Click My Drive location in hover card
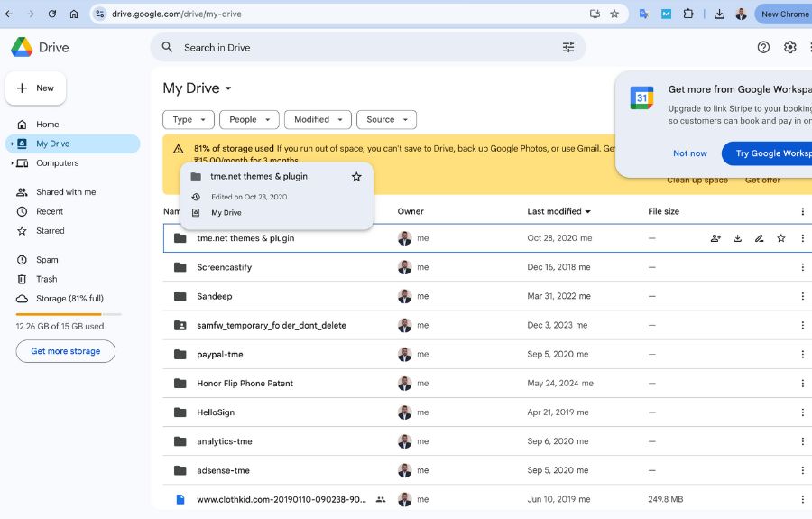The height and width of the screenshot is (519, 812). click(x=226, y=213)
